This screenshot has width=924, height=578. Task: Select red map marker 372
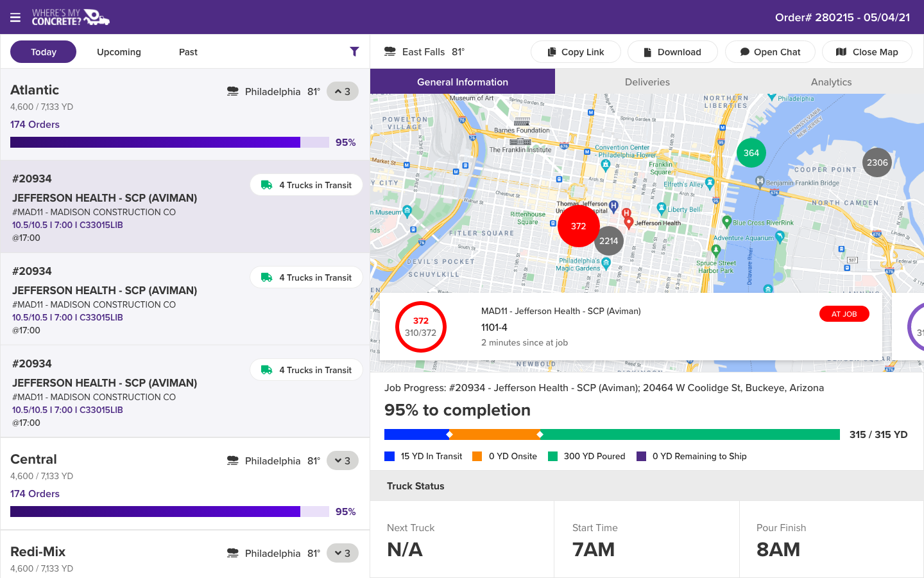click(x=579, y=226)
